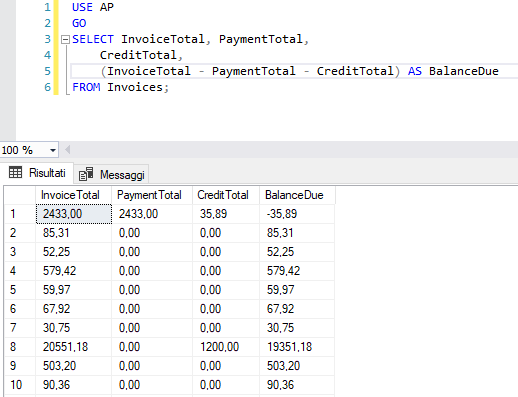The width and height of the screenshot is (518, 397).
Task: Select the PaymentTotal column header
Action: pyautogui.click(x=152, y=195)
